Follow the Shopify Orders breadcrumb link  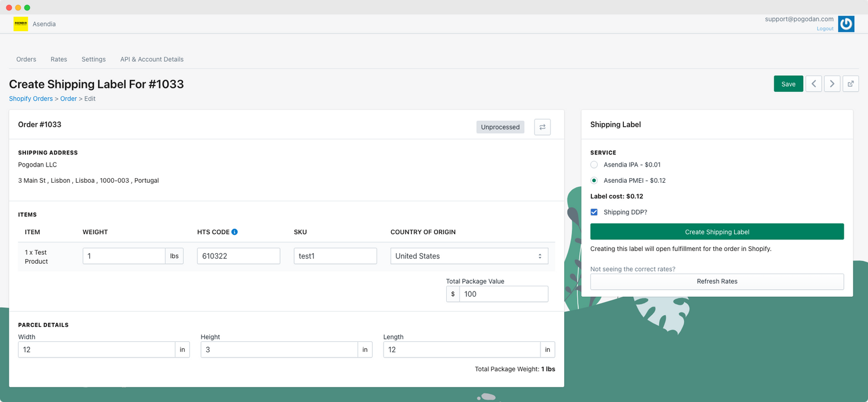[31, 99]
